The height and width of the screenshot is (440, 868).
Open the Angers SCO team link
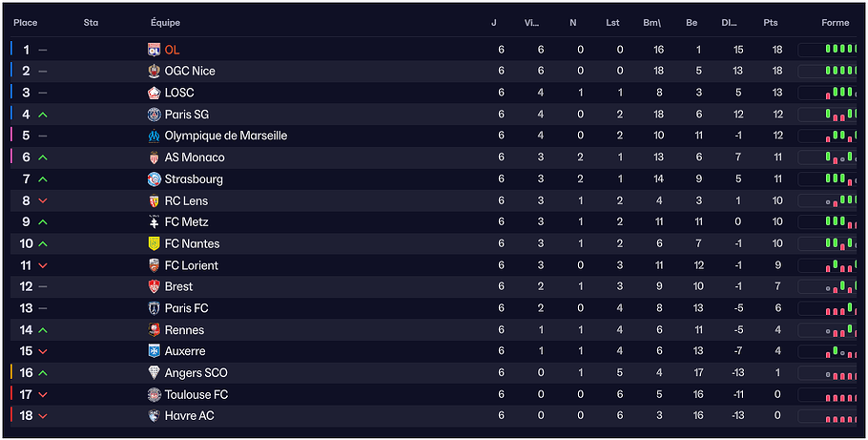196,373
